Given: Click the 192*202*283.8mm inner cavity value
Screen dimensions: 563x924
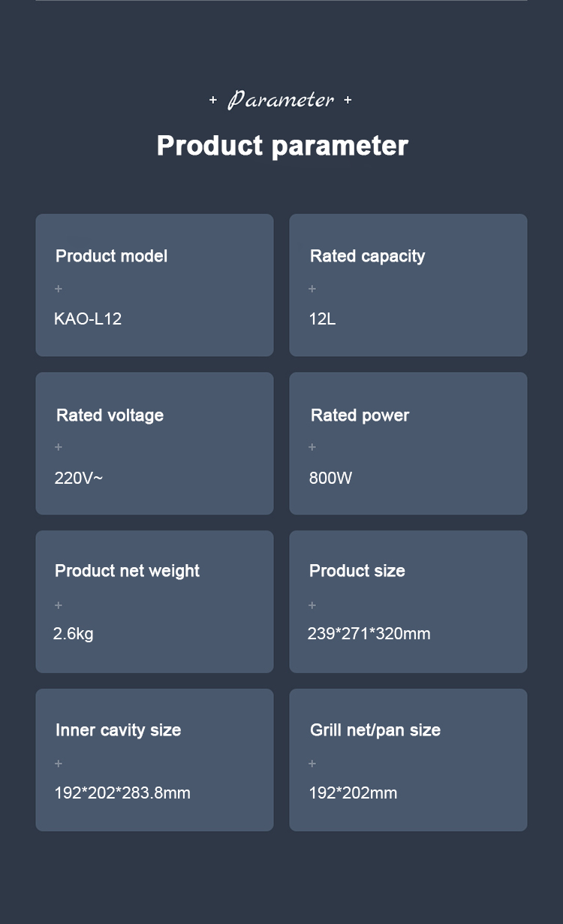Looking at the screenshot, I should point(122,793).
